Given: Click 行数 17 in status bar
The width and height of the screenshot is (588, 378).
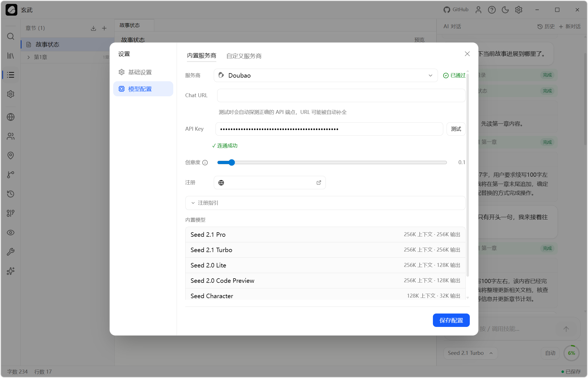Looking at the screenshot, I should click(x=43, y=372).
